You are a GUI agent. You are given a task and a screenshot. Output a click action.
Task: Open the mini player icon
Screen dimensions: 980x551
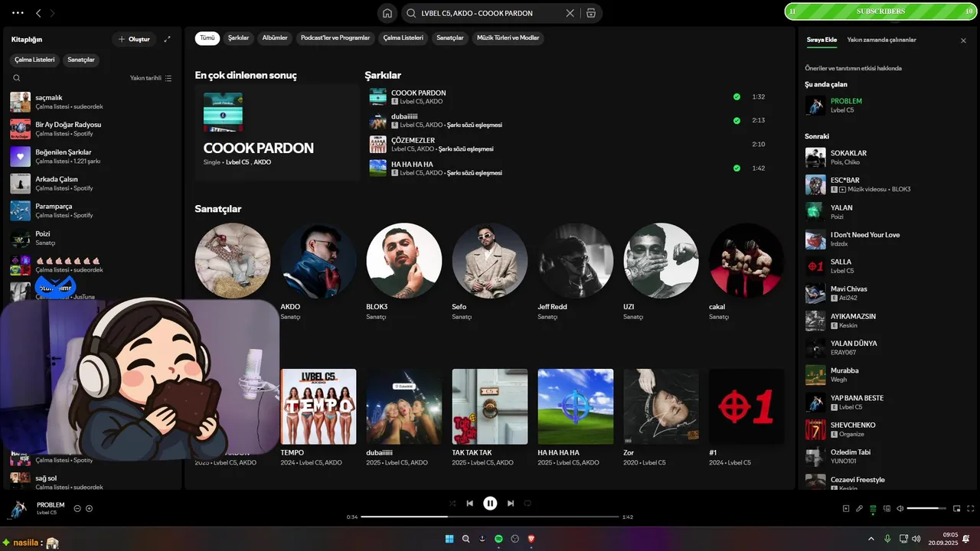[x=956, y=508]
